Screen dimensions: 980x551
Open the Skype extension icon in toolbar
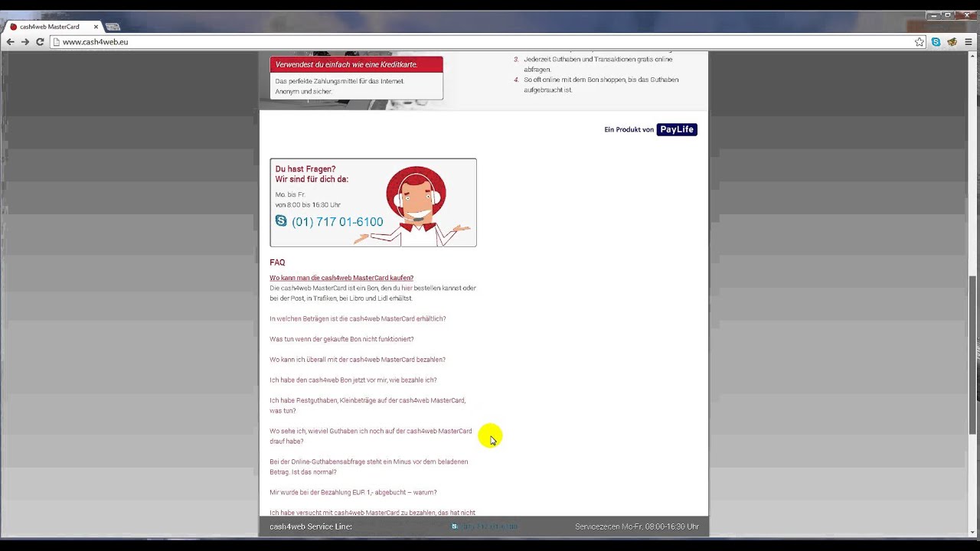[x=936, y=42]
